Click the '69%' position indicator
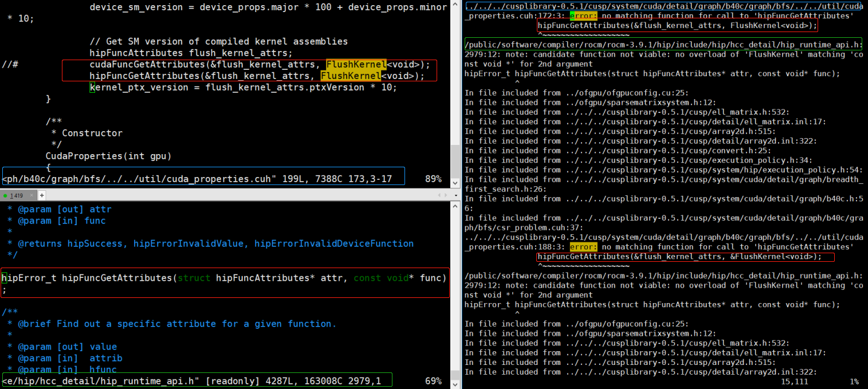Screen dimensions: 868x389 point(433,381)
